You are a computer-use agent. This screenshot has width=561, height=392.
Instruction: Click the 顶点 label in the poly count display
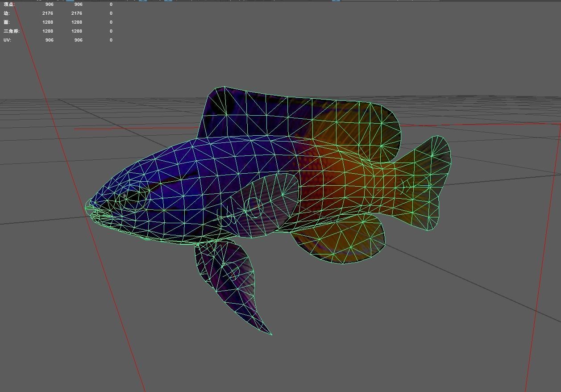[x=9, y=4]
